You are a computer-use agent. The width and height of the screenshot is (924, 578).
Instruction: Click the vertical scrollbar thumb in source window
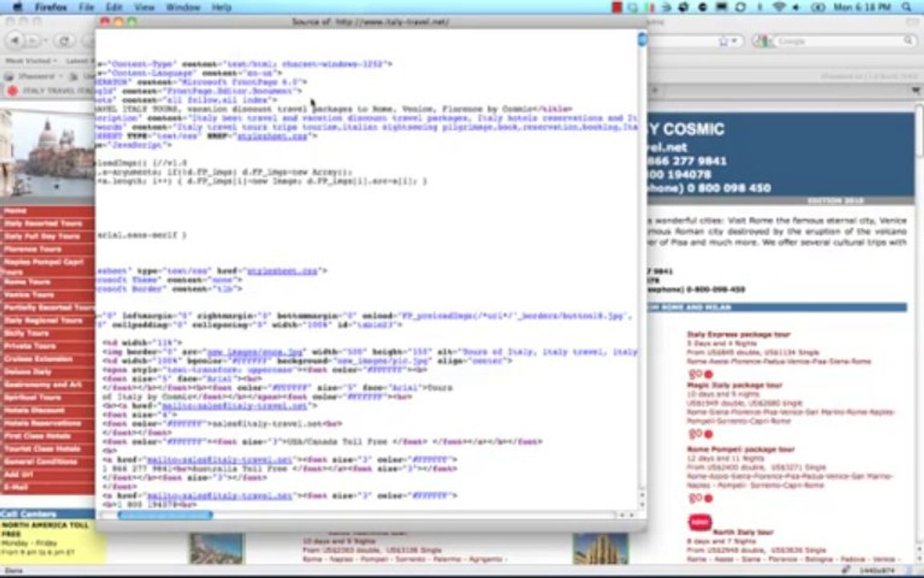click(x=642, y=39)
